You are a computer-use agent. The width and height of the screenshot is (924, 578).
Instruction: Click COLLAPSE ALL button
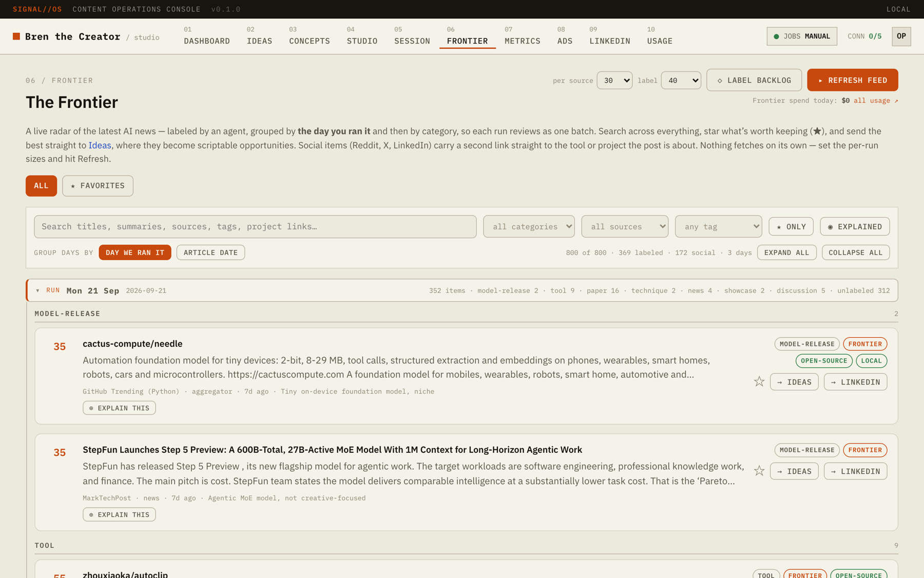click(855, 253)
